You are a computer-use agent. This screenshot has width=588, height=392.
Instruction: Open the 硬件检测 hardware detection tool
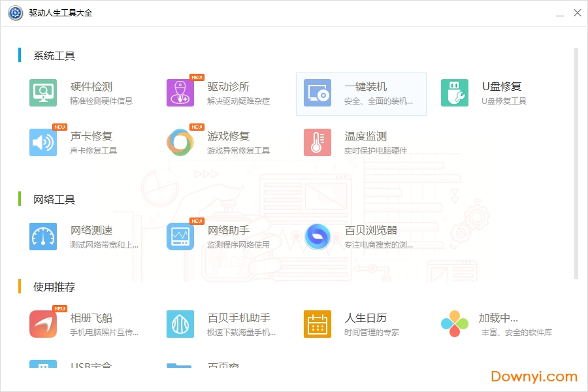click(78, 92)
